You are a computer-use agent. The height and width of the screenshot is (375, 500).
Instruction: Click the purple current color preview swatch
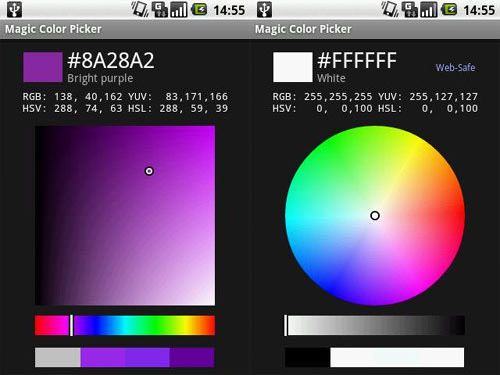point(43,67)
